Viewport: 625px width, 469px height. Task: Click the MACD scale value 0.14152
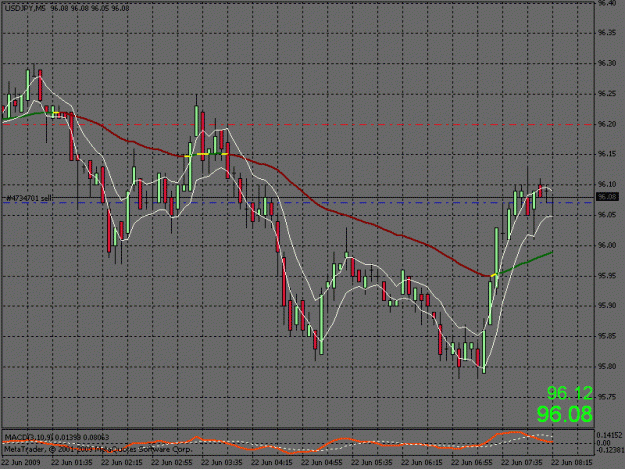click(610, 435)
